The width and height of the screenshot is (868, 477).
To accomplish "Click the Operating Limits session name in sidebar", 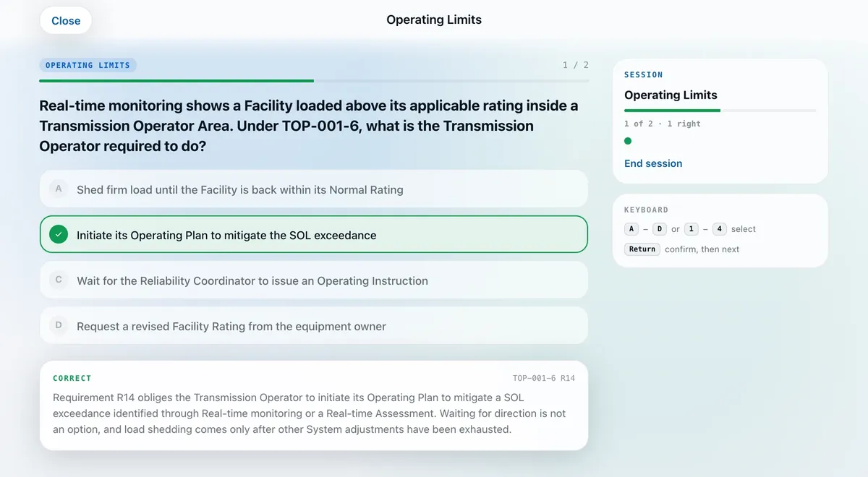I will (671, 95).
